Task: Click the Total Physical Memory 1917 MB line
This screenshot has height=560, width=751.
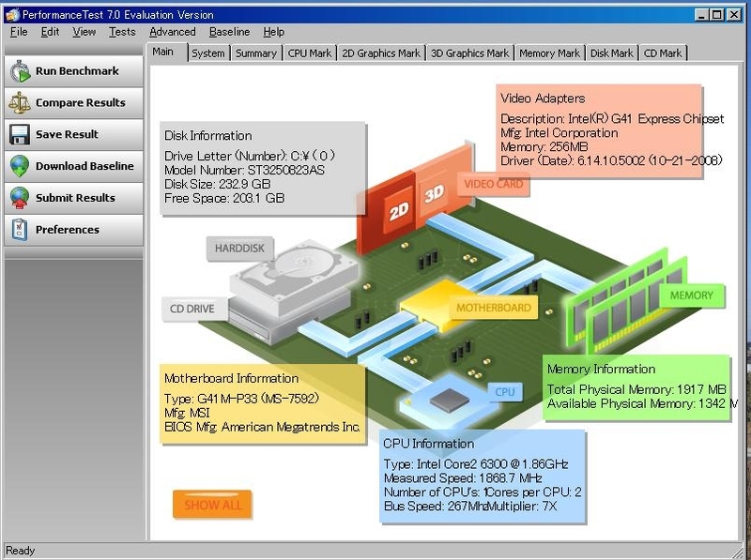Action: point(636,389)
